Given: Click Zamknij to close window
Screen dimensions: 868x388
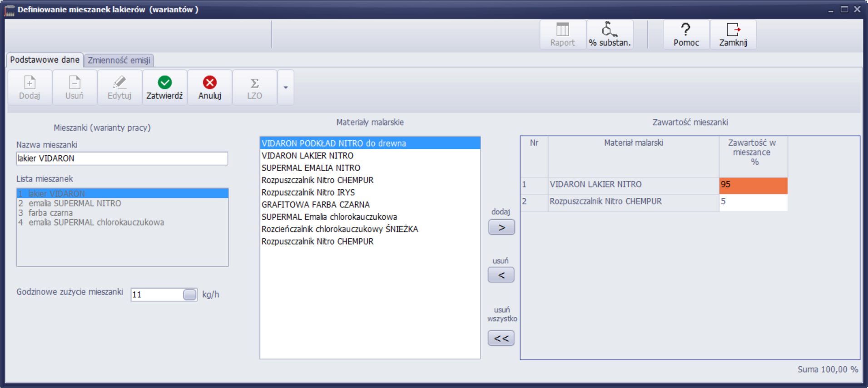Looking at the screenshot, I should pyautogui.click(x=733, y=34).
